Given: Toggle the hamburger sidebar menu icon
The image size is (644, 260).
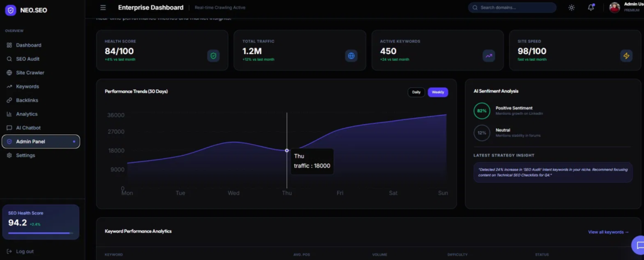Looking at the screenshot, I should (x=103, y=8).
